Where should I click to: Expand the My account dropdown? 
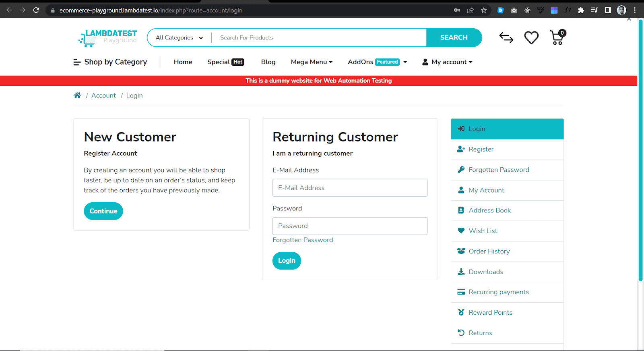tap(447, 62)
